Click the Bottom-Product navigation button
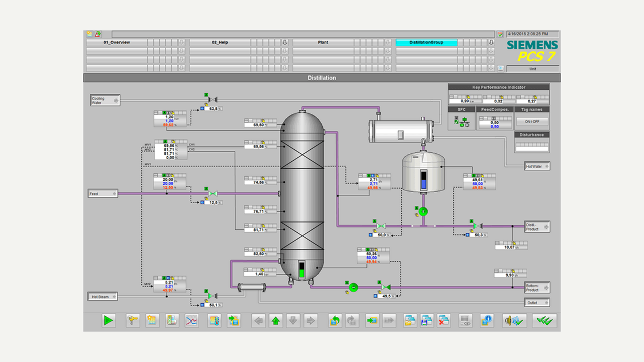Image resolution: width=644 pixels, height=362 pixels. tap(536, 287)
